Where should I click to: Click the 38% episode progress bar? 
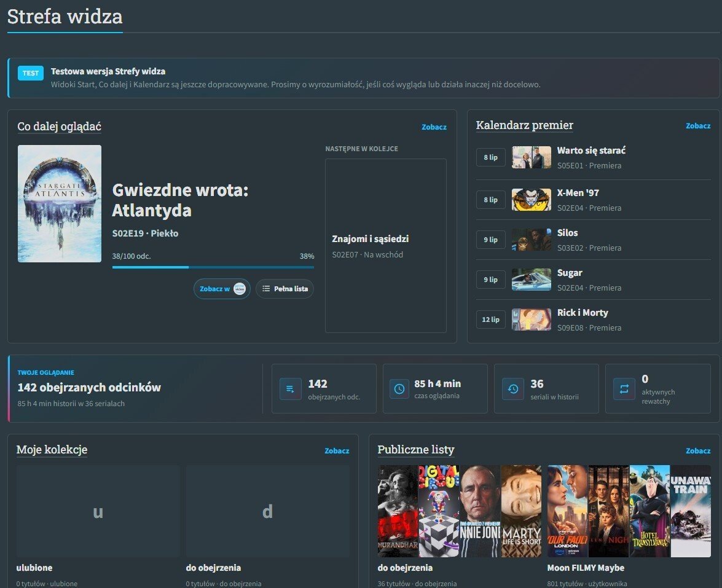point(213,267)
